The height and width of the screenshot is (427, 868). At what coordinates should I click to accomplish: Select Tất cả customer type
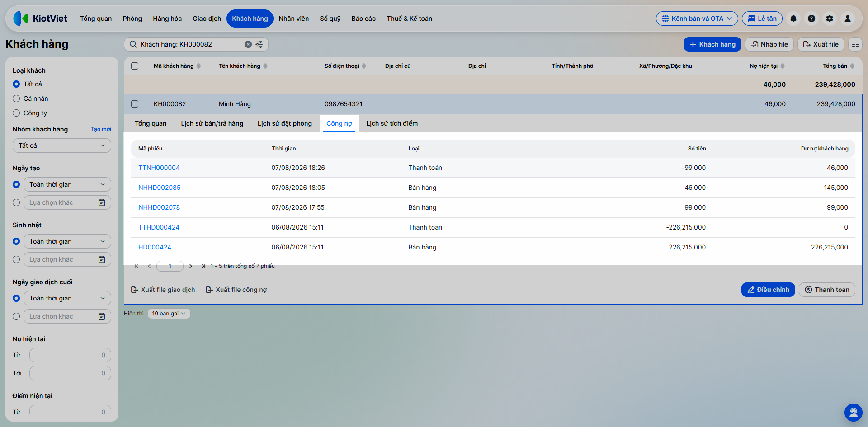[16, 84]
